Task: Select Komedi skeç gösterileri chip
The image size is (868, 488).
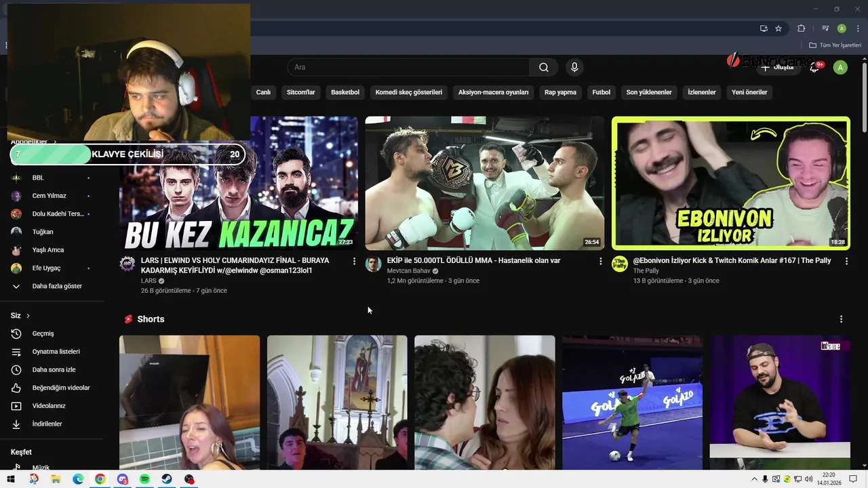Action: [x=409, y=92]
